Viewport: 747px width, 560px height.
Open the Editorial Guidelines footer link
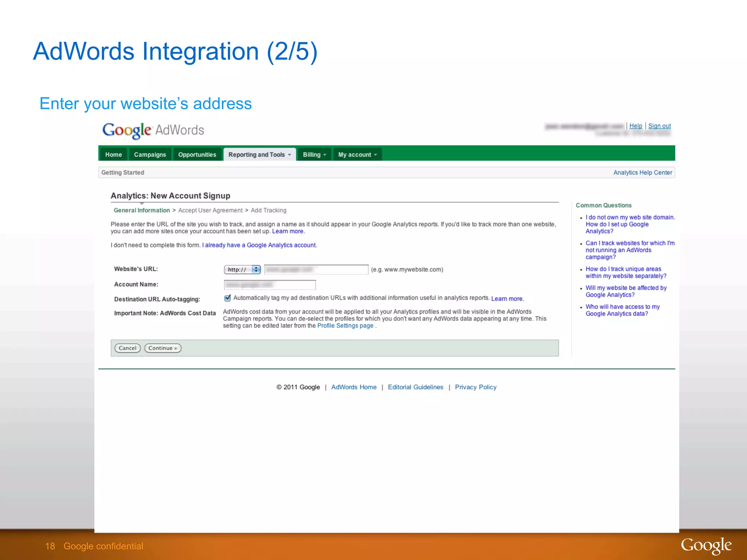pos(415,387)
